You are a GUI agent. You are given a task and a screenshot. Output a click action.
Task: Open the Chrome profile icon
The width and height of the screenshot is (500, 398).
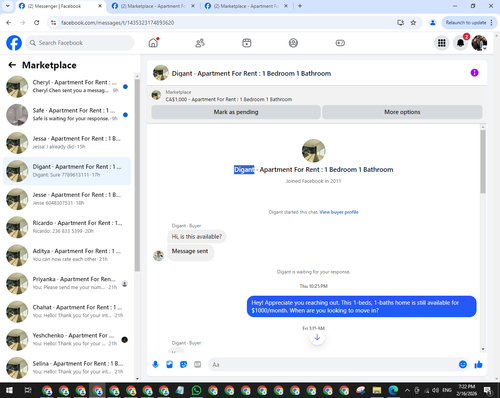tap(433, 23)
